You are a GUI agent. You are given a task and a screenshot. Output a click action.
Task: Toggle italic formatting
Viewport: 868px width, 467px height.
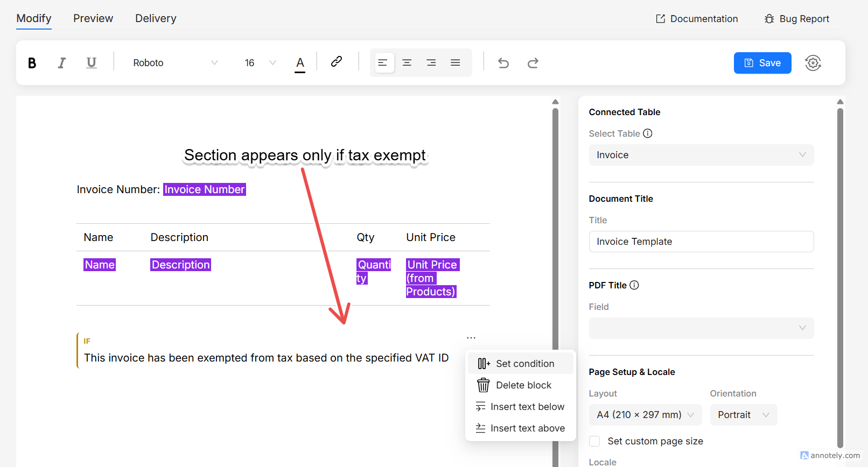click(x=62, y=63)
